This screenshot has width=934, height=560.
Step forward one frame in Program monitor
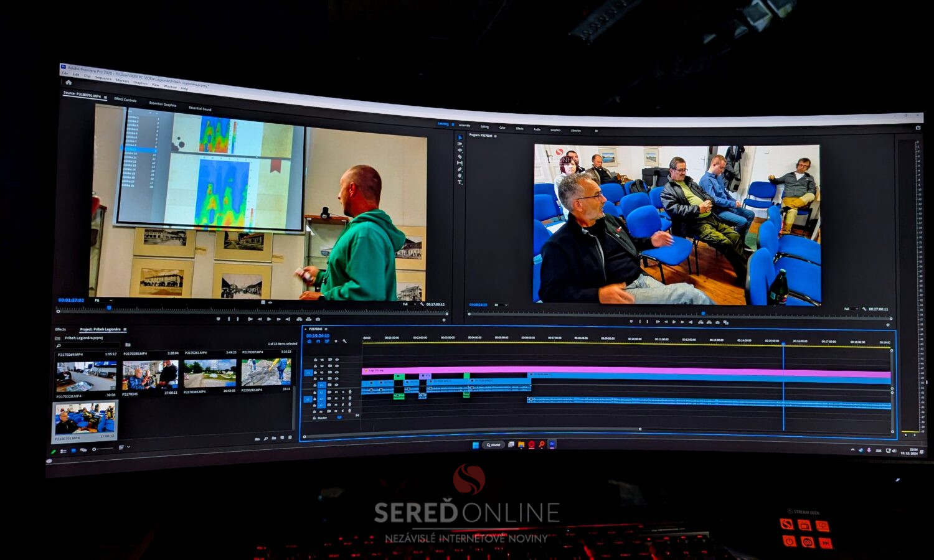tap(682, 322)
